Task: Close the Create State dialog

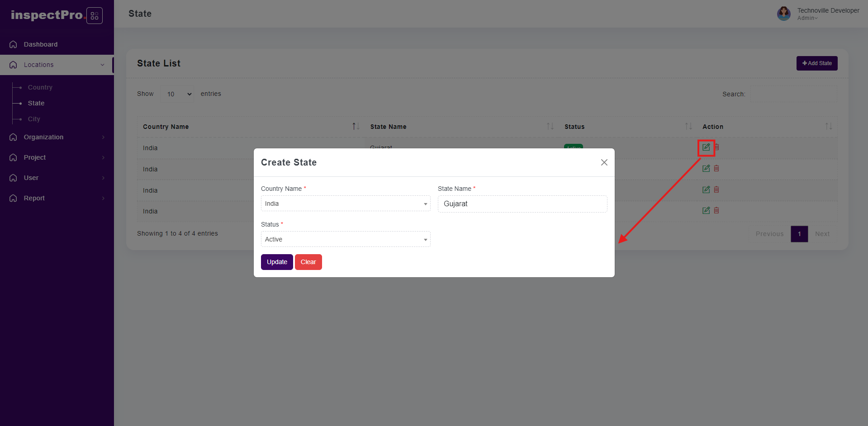Action: [604, 162]
